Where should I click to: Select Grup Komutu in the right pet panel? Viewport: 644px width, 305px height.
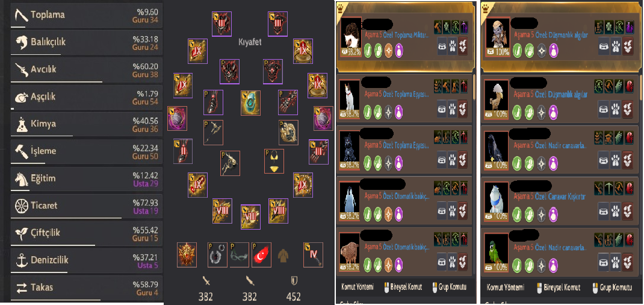611,288
